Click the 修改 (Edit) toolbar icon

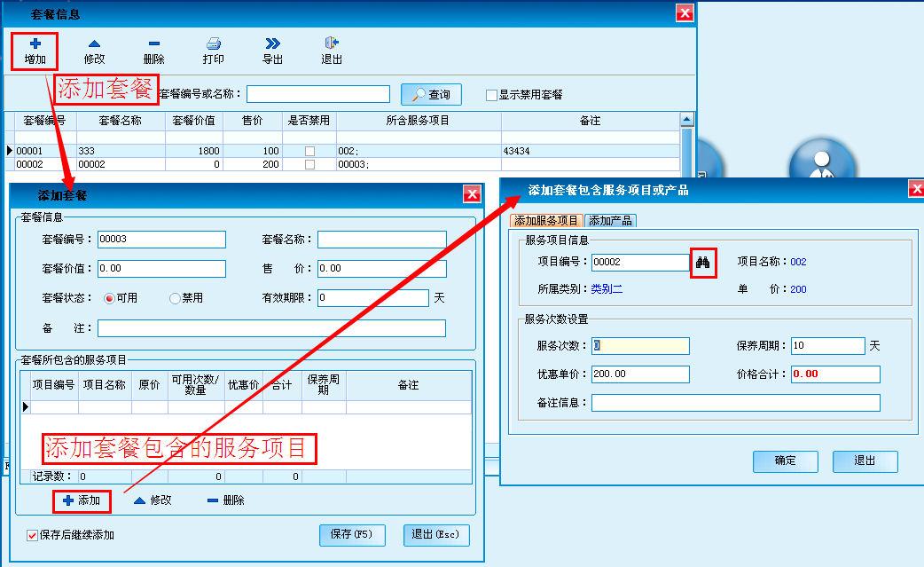click(x=94, y=43)
